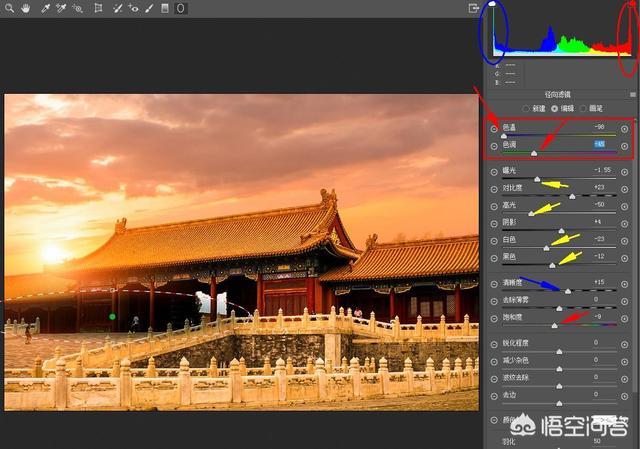Select the Zoom tool in the toolbar
This screenshot has height=449, width=640.
click(x=9, y=8)
